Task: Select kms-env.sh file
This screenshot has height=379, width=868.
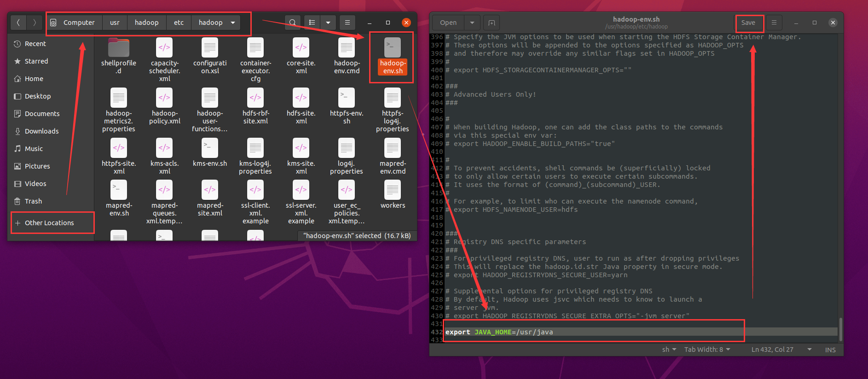Action: pos(210,153)
